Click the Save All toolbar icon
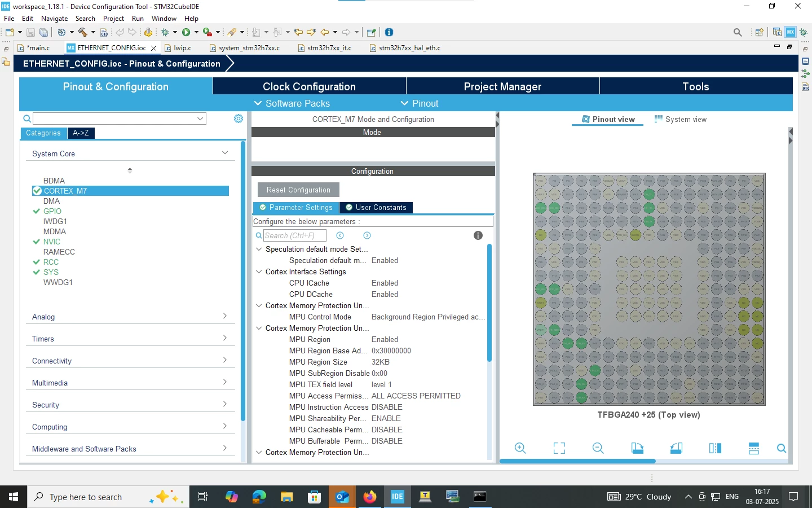Image resolution: width=812 pixels, height=508 pixels. pos(43,33)
